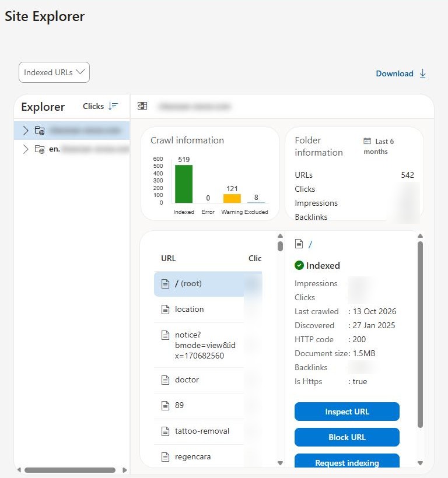
Task: Select the / (root) URL row
Action: point(208,284)
